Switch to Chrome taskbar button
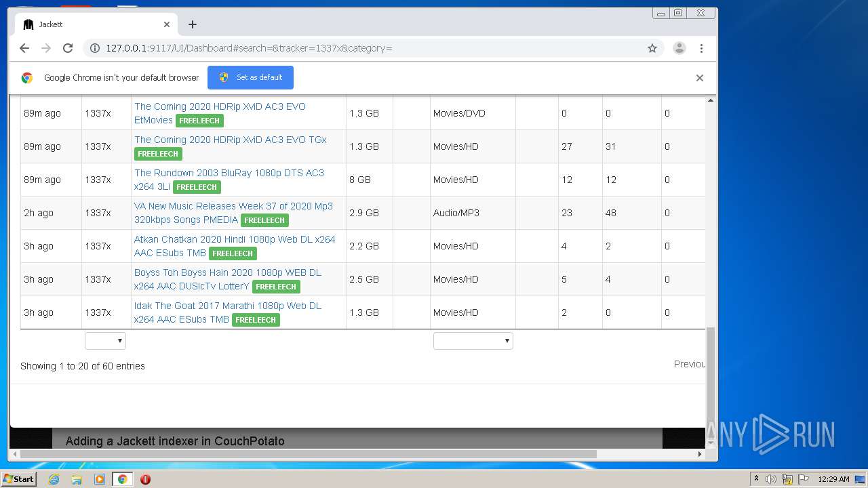868x488 pixels. (122, 479)
